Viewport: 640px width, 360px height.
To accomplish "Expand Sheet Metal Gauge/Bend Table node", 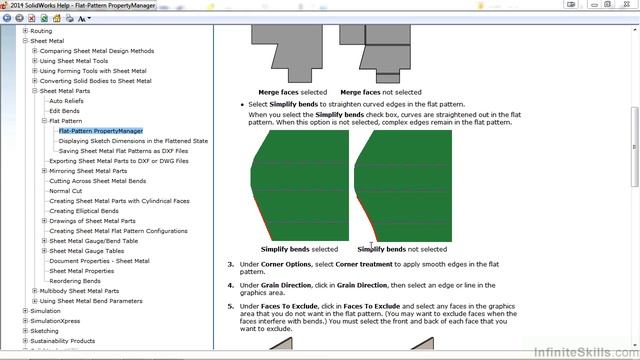I will pyautogui.click(x=44, y=241).
